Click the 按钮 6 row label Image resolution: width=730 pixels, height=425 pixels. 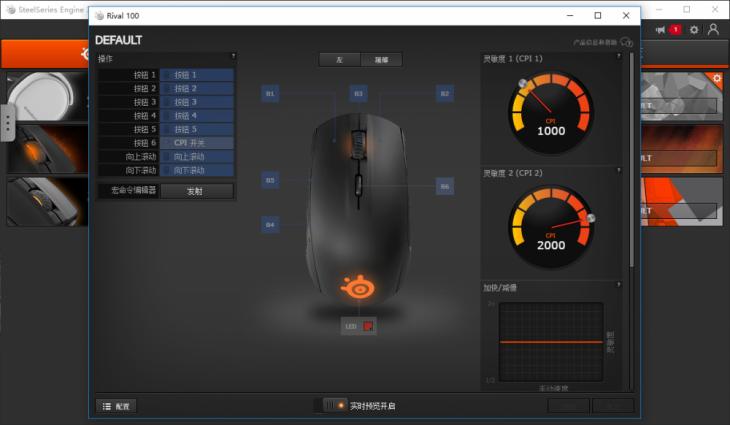pos(145,143)
